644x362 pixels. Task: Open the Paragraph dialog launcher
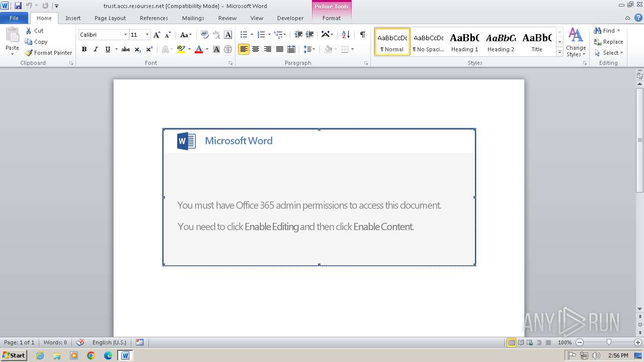pos(366,63)
